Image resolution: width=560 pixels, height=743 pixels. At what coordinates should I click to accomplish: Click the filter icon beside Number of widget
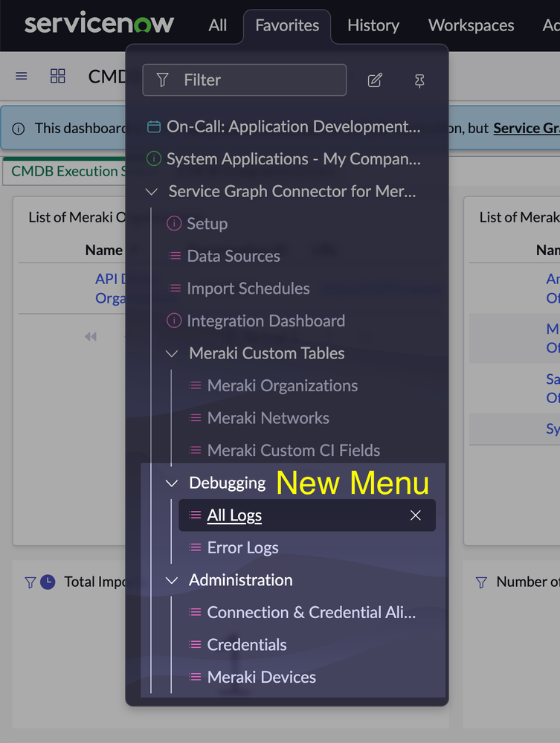pos(481,582)
